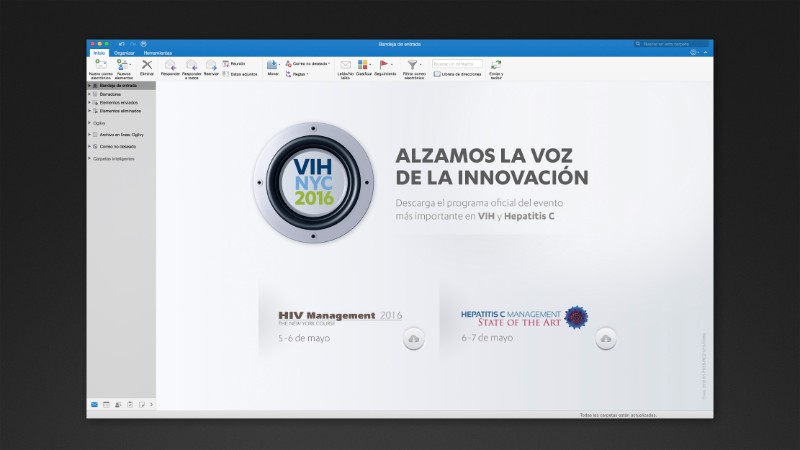Switch to the Herramientas tab

pos(158,53)
